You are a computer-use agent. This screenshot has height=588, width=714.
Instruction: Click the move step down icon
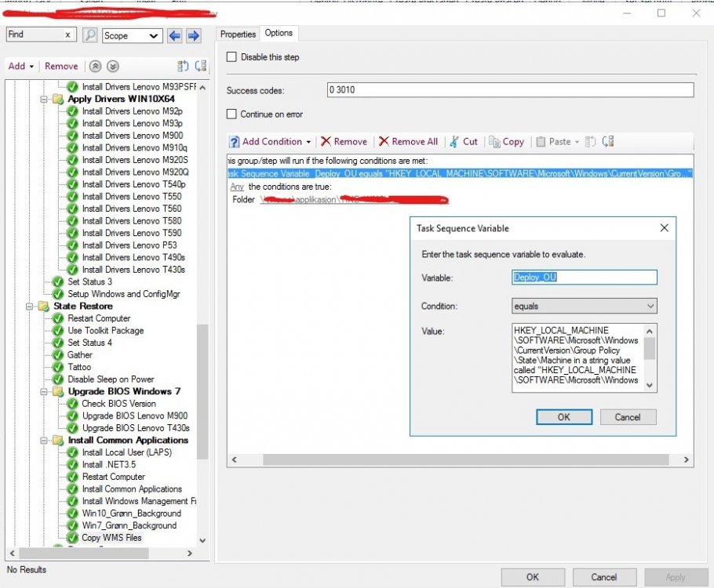(113, 67)
